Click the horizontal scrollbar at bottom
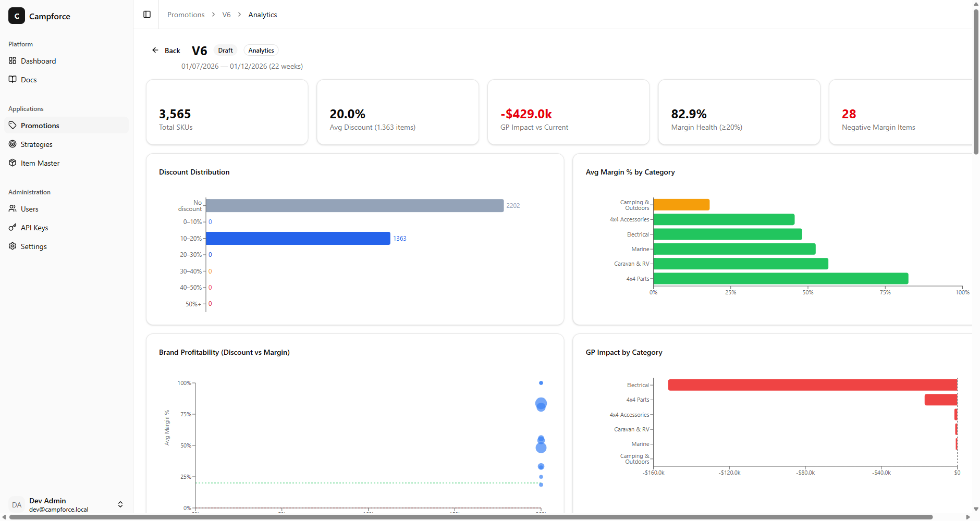980x521 pixels. (471, 517)
